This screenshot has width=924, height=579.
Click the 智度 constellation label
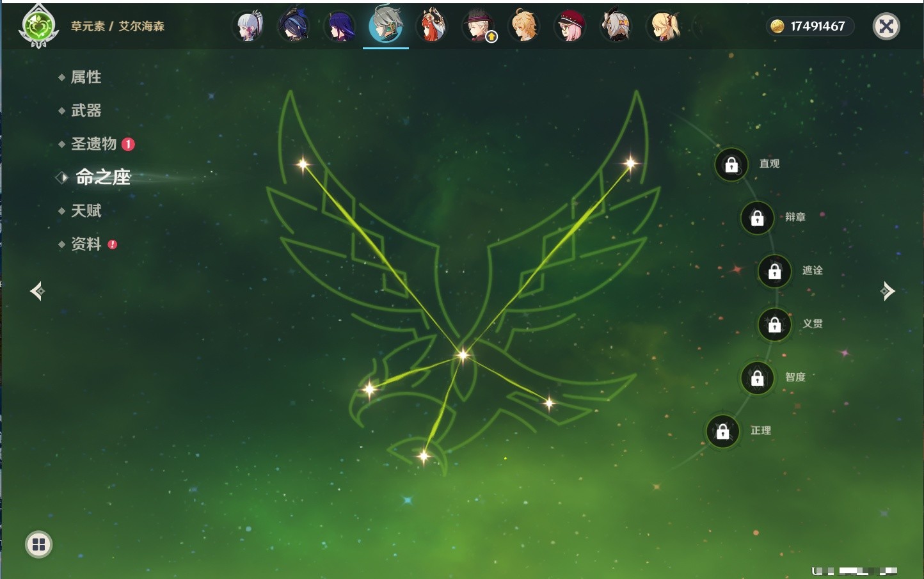click(795, 377)
